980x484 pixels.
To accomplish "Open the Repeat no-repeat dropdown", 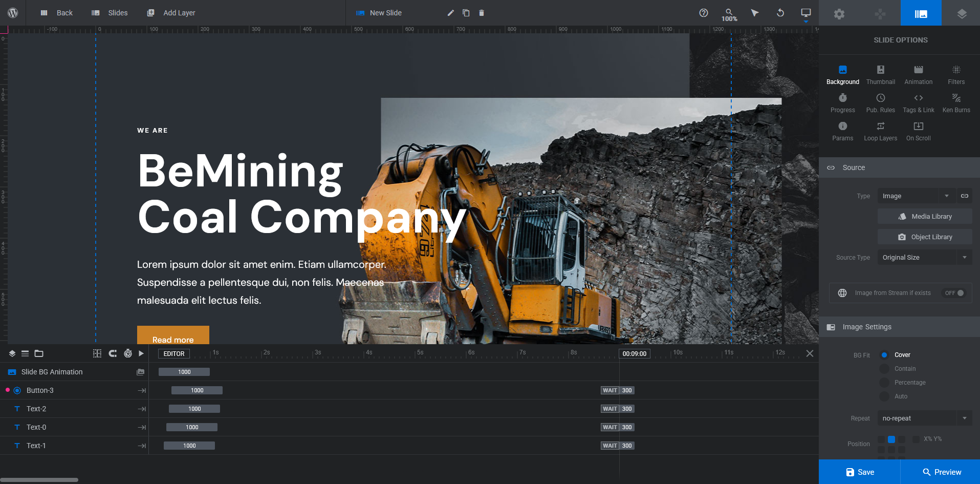I will click(x=924, y=418).
